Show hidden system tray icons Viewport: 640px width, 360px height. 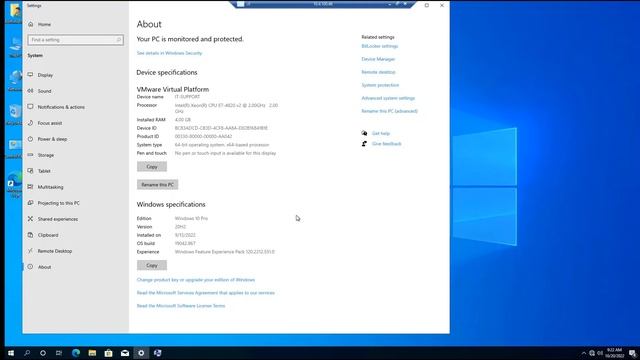[583, 353]
